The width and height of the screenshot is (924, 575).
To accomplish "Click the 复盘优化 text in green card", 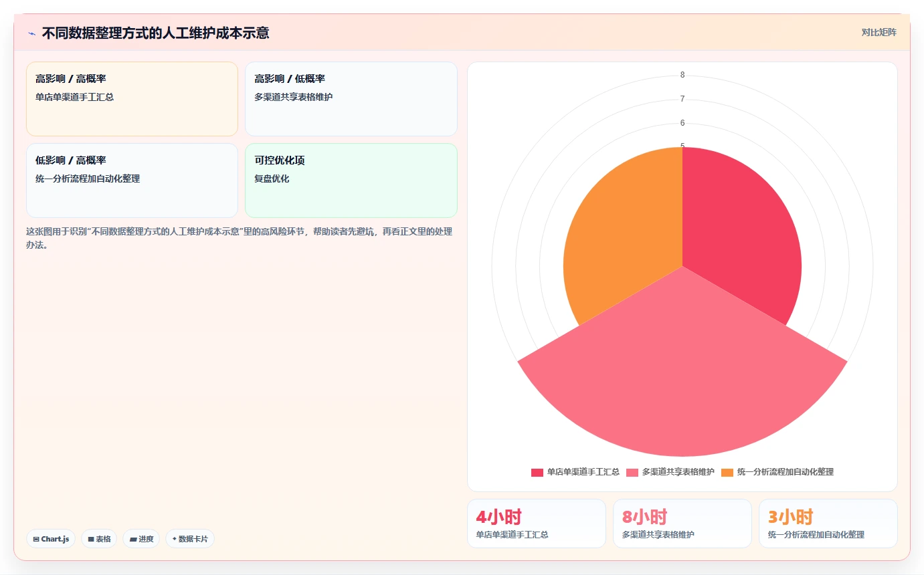I will pos(272,179).
